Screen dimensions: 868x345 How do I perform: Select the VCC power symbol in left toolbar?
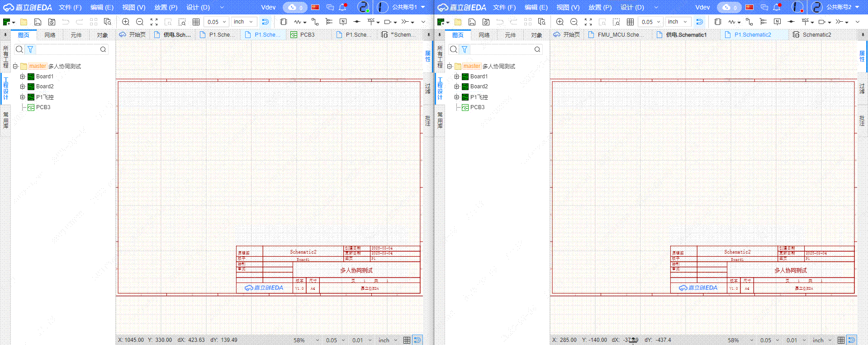coord(371,21)
